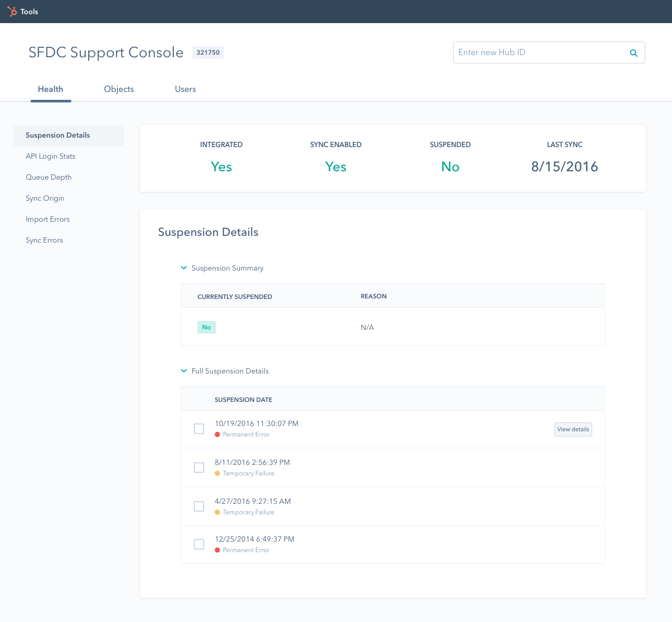Click the N/A reason value
The height and width of the screenshot is (622, 672).
(367, 327)
